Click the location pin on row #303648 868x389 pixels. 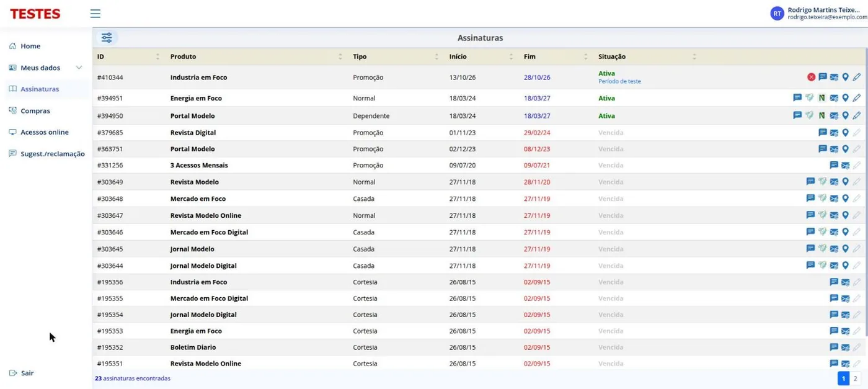tap(845, 199)
